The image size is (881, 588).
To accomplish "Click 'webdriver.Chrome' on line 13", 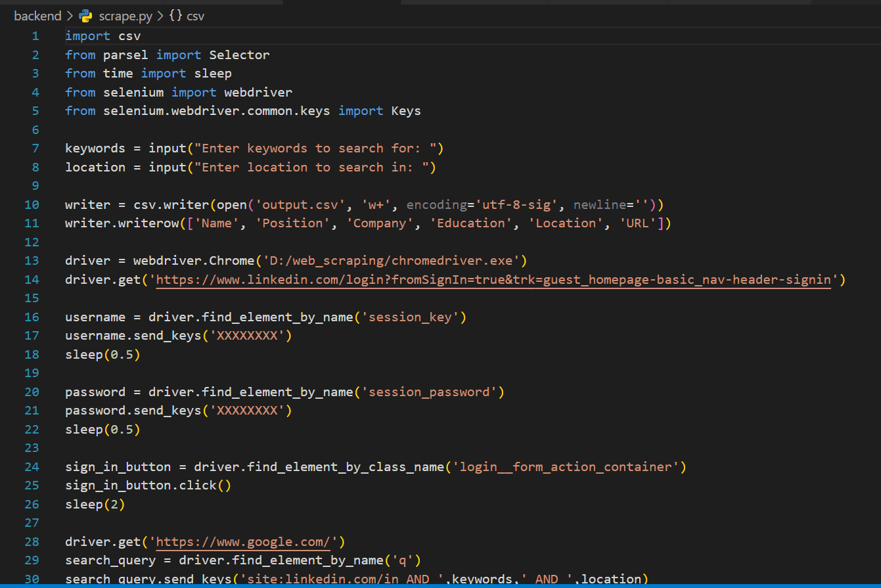I will (194, 261).
